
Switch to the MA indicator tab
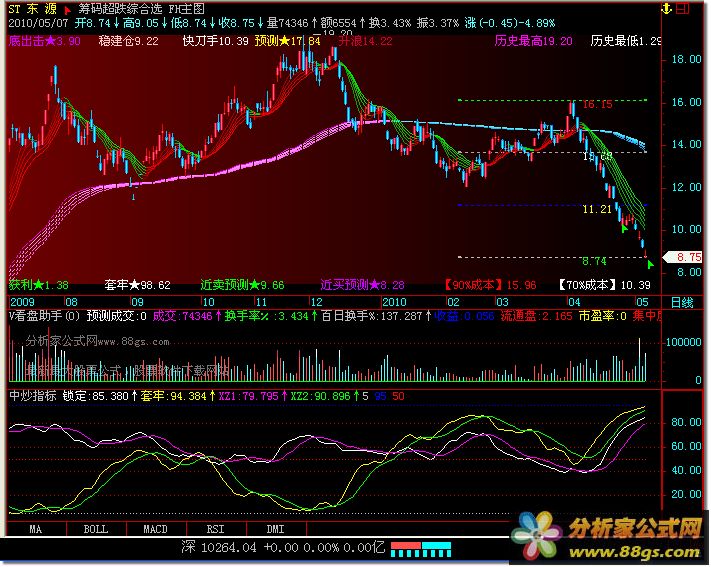[36, 528]
